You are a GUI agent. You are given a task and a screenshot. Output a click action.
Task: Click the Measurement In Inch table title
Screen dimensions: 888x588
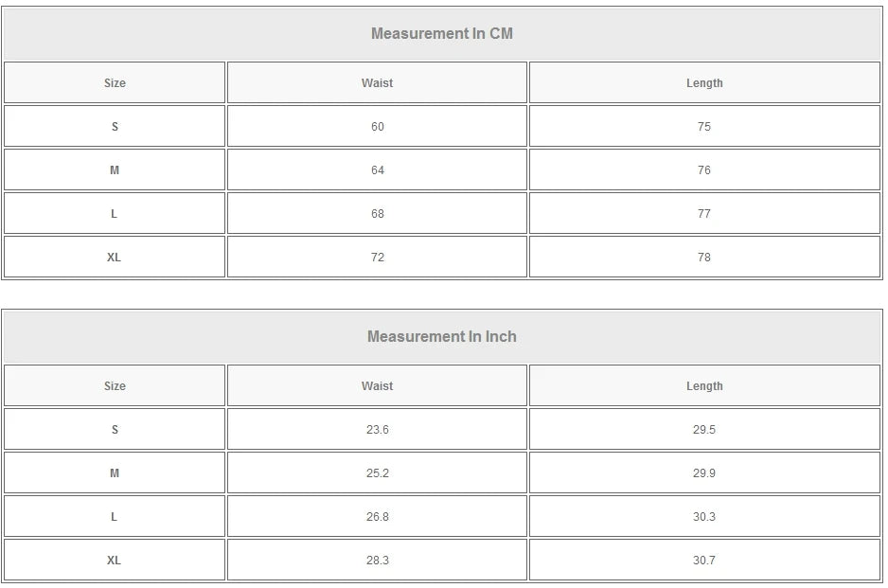coord(442,337)
